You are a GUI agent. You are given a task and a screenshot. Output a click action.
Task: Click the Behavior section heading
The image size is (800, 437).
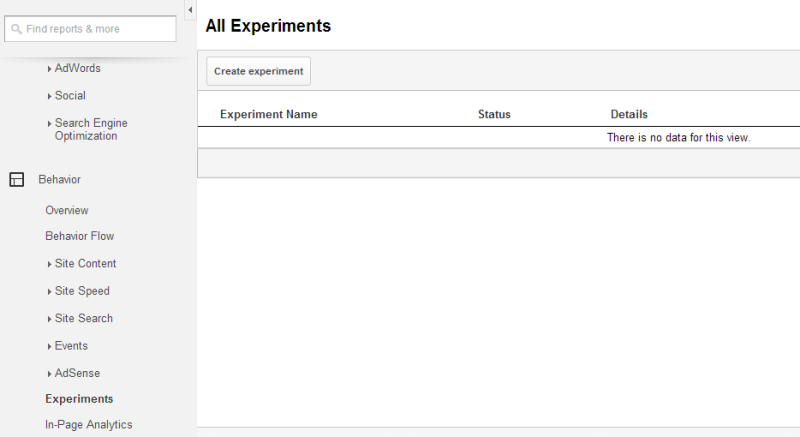click(x=60, y=180)
